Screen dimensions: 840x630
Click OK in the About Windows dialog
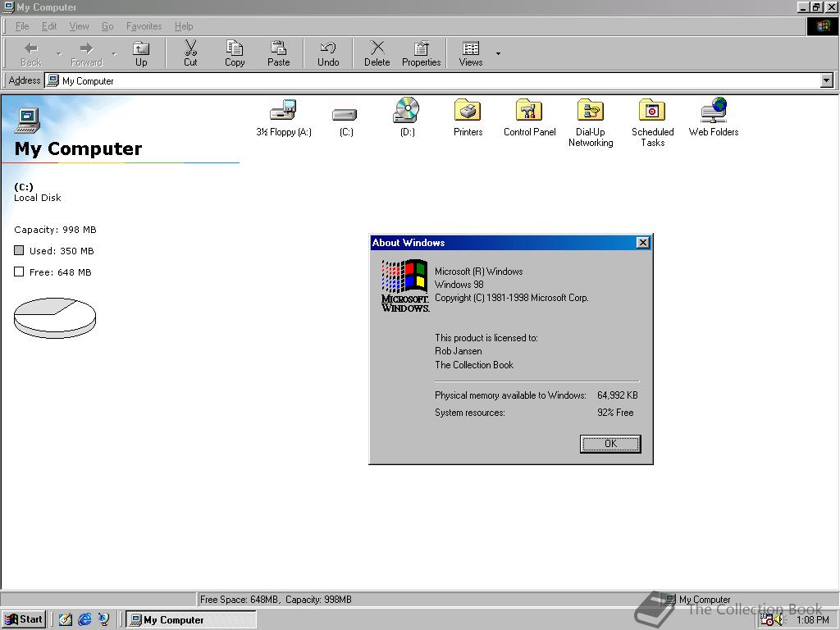[610, 444]
